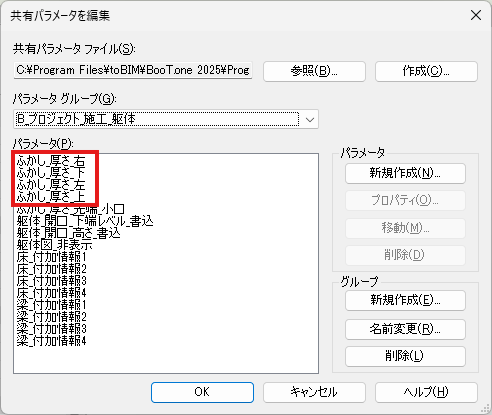The image size is (492, 415).
Task: Confirm with the OK button
Action: pyautogui.click(x=202, y=392)
